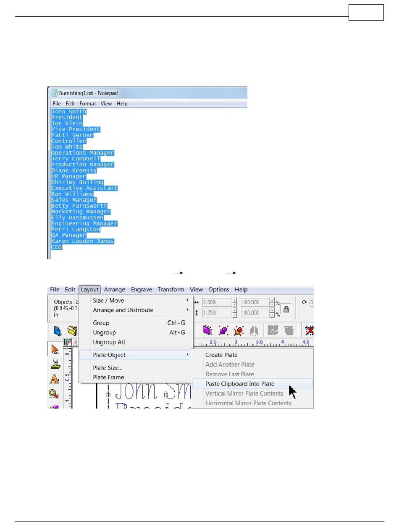The width and height of the screenshot is (399, 532).
Task: Expand the Arrange and Distribute submenu
Action: point(136,310)
